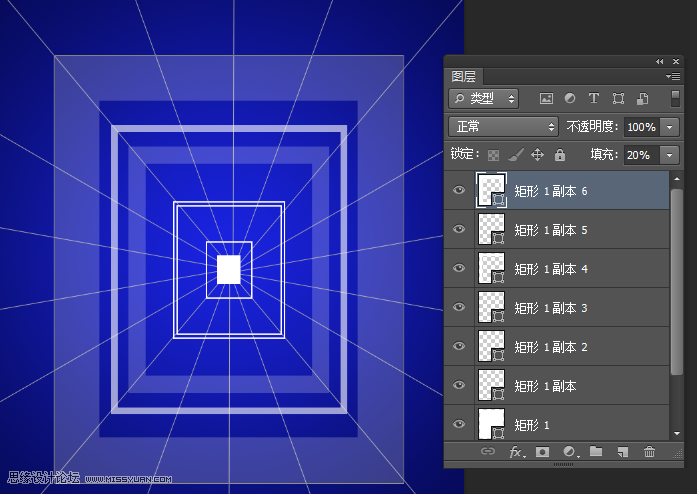Click the fill 20% field
Screen dimensions: 697x494
(x=642, y=155)
